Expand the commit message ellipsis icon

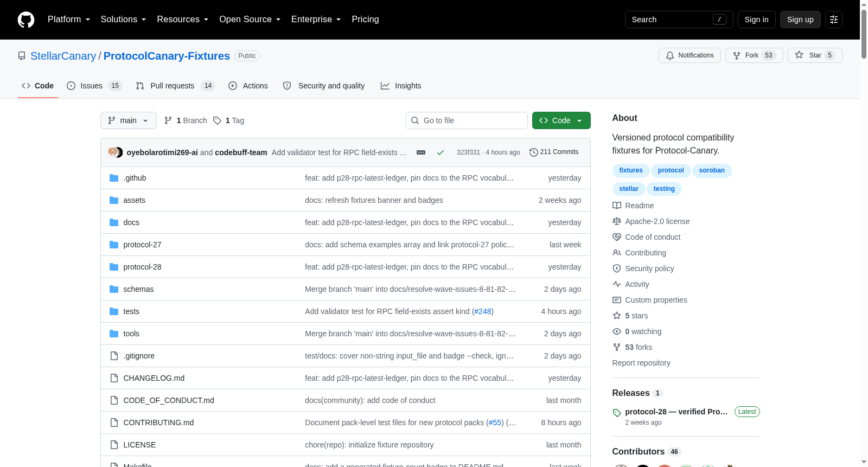[x=421, y=152]
